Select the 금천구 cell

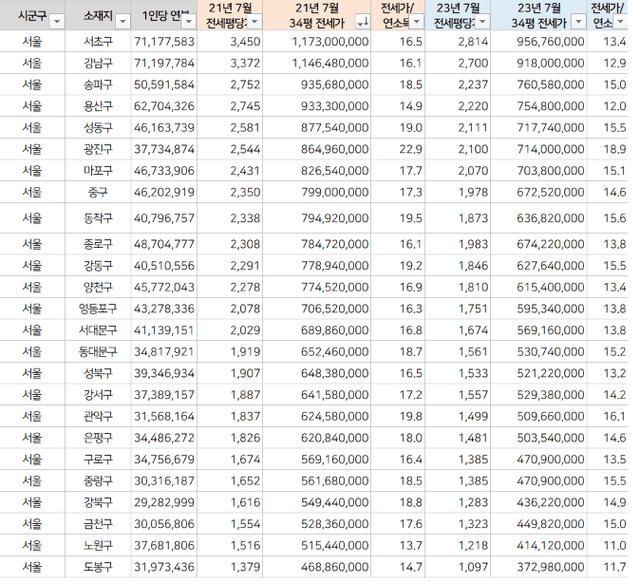tap(98, 524)
